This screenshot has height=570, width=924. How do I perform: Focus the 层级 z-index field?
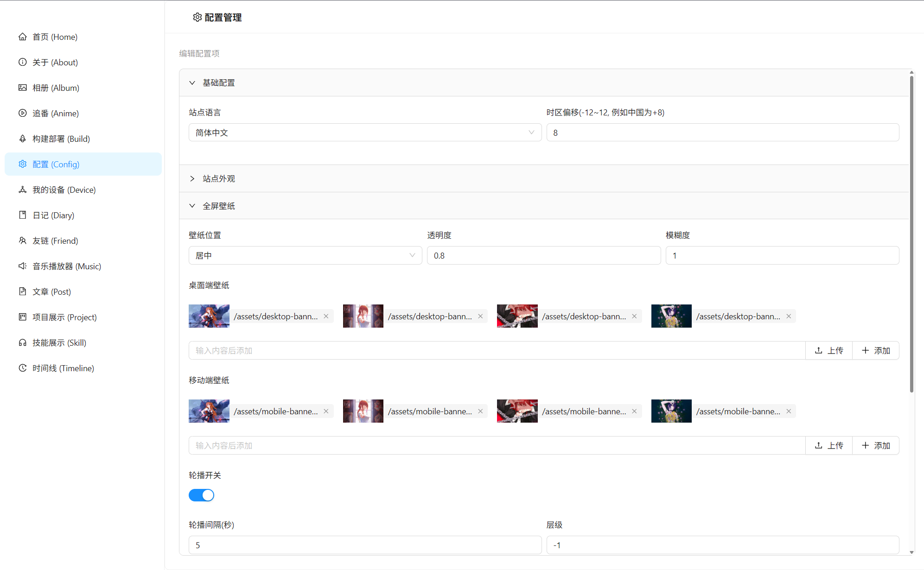pyautogui.click(x=723, y=545)
